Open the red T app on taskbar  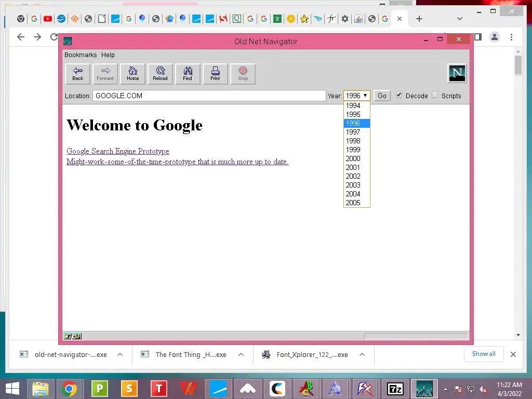pyautogui.click(x=158, y=389)
